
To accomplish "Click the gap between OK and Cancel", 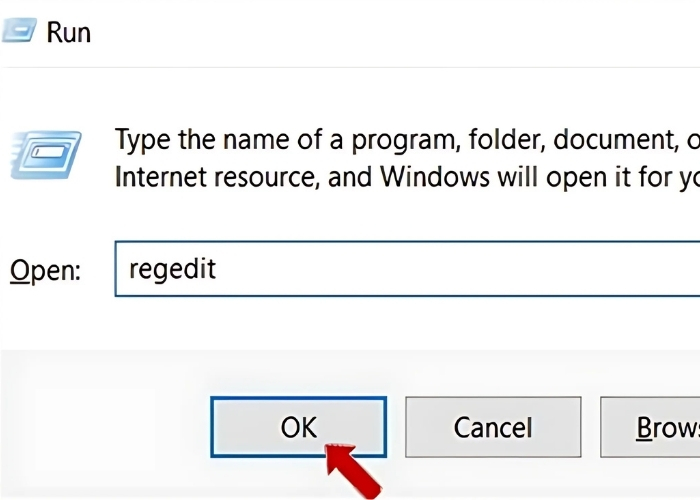I will (396, 427).
